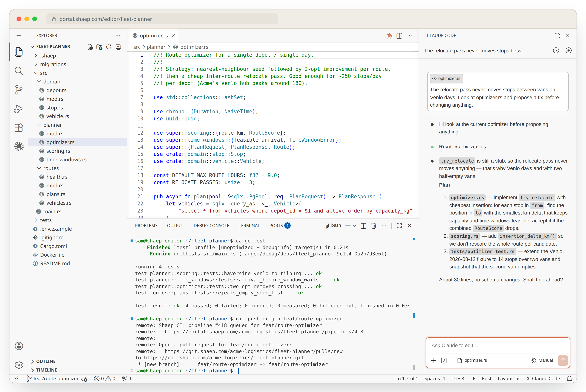Screen dimensions: 586x392
Task: Click the optimizer.rs context chip in Claude input
Action: (x=472, y=360)
